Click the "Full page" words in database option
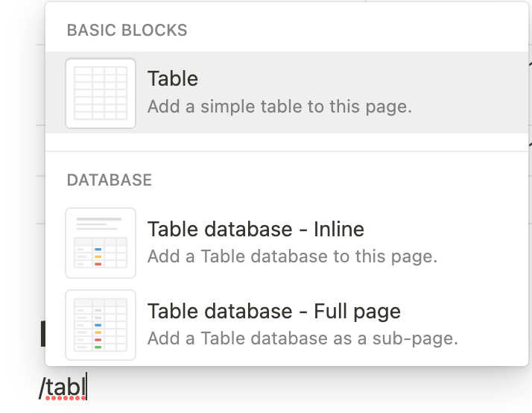532x413 pixels. pyautogui.click(x=357, y=312)
